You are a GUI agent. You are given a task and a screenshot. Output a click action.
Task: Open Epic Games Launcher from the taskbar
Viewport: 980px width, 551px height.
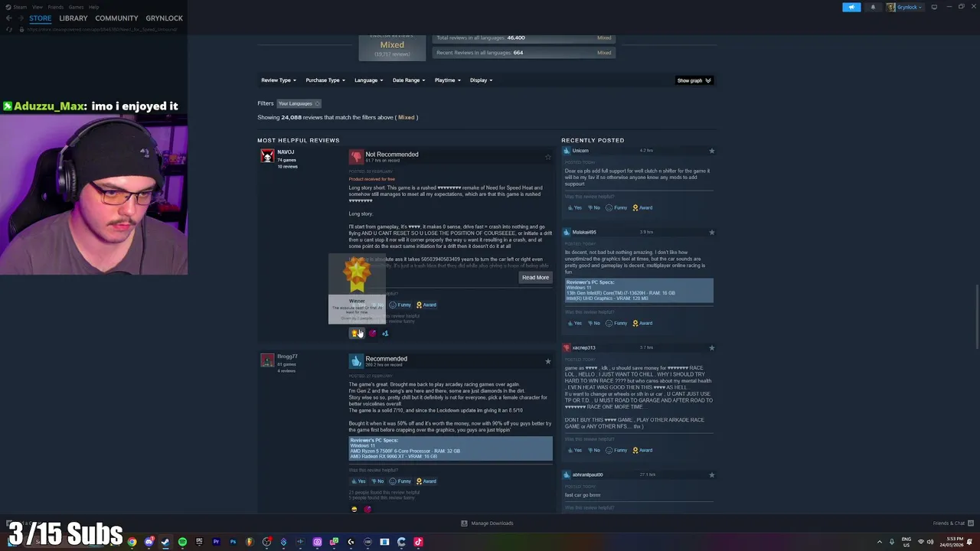[199, 542]
